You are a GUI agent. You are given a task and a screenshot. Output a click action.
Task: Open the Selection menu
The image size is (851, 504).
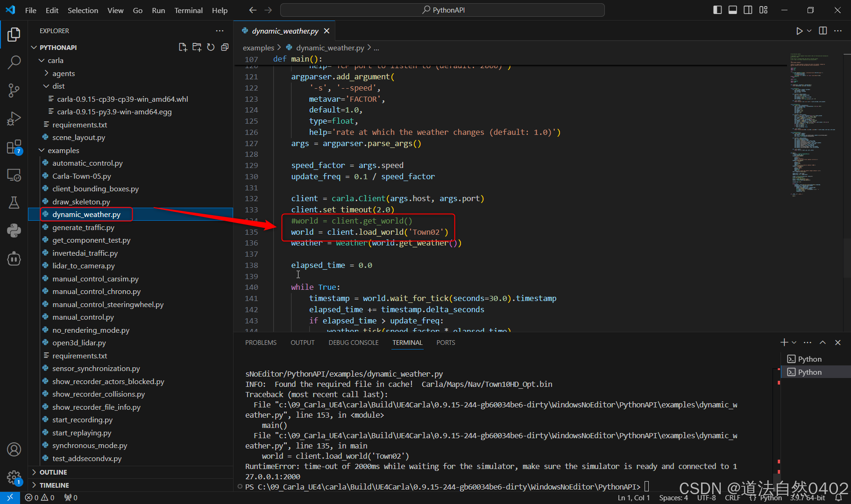pyautogui.click(x=83, y=10)
